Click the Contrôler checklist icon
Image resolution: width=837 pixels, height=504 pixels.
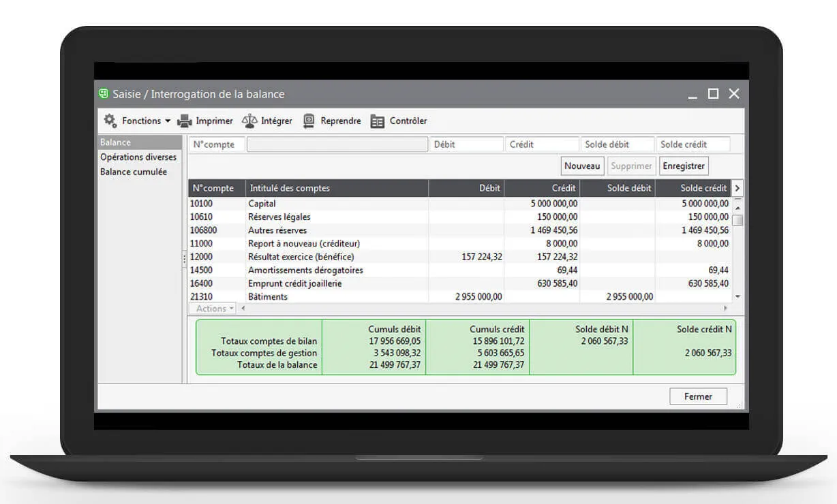(378, 121)
